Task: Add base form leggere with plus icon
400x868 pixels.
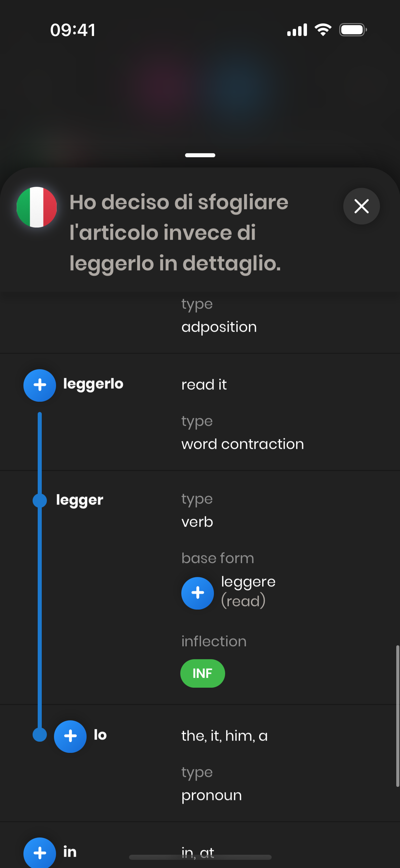Action: (x=198, y=593)
